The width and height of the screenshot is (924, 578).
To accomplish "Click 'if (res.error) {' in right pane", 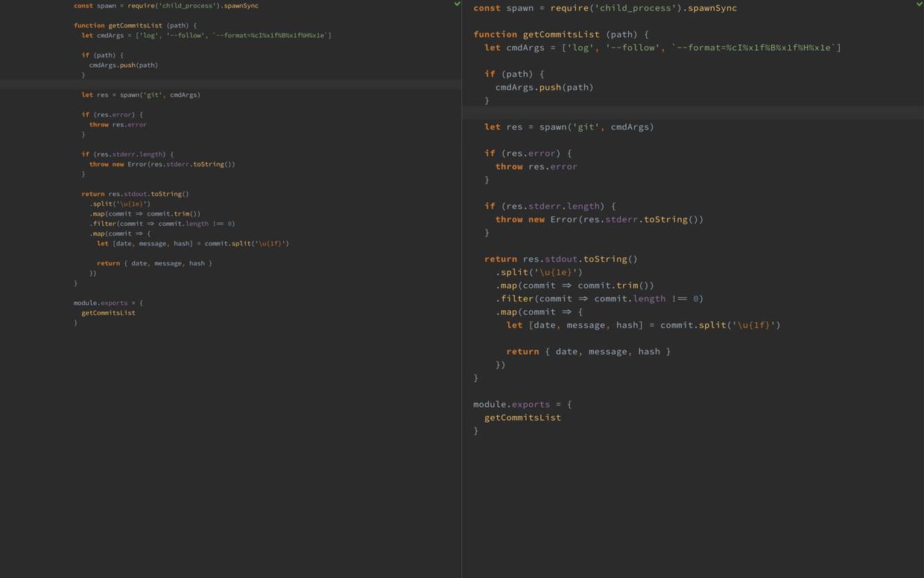I will click(x=528, y=154).
